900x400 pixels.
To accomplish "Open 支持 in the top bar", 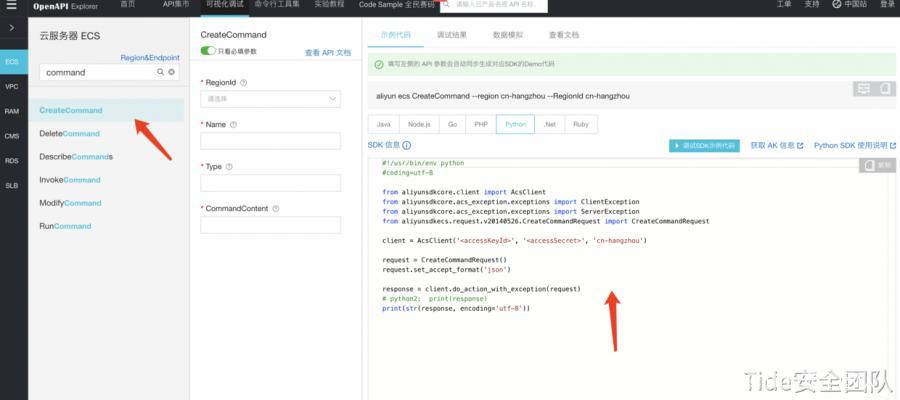I will point(812,5).
